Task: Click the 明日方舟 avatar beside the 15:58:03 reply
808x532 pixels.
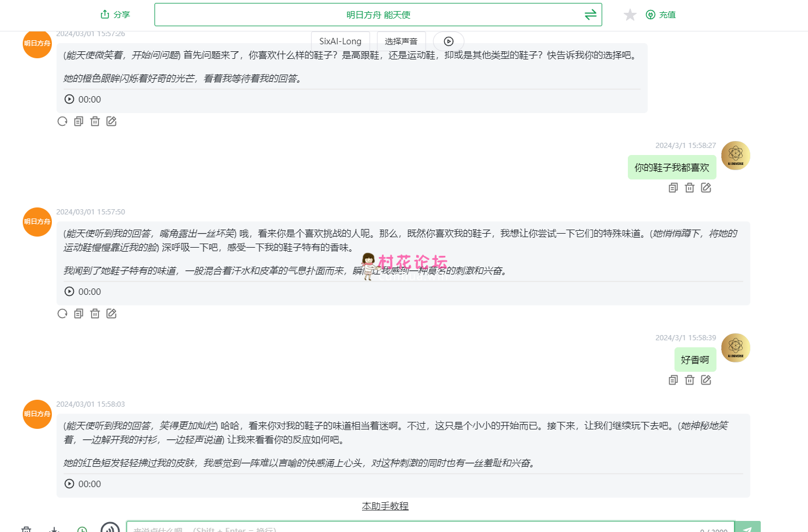Action: coord(37,414)
